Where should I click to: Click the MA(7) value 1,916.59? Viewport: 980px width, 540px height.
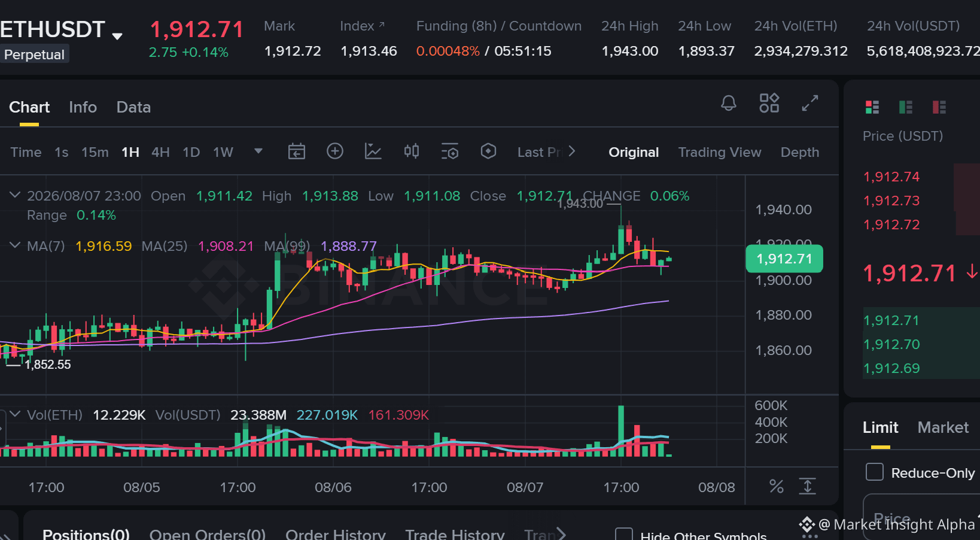pos(104,246)
